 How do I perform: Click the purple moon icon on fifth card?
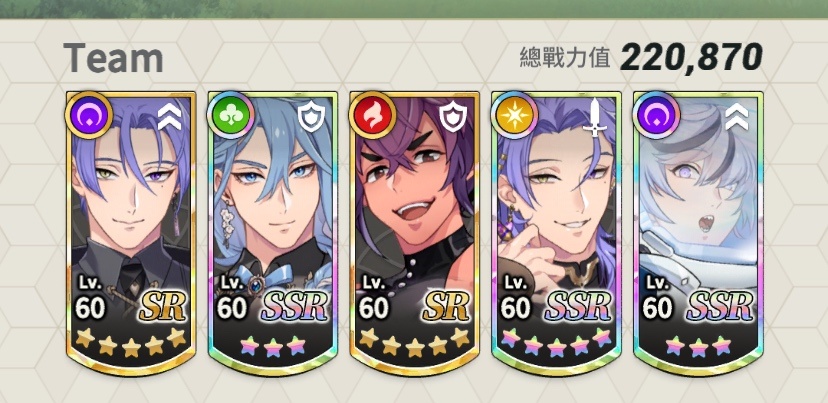click(655, 115)
